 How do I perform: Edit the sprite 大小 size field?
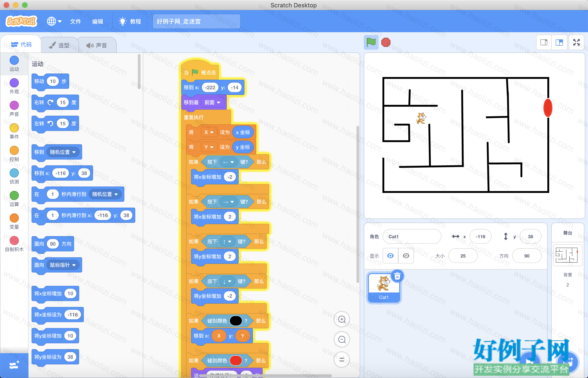point(463,256)
